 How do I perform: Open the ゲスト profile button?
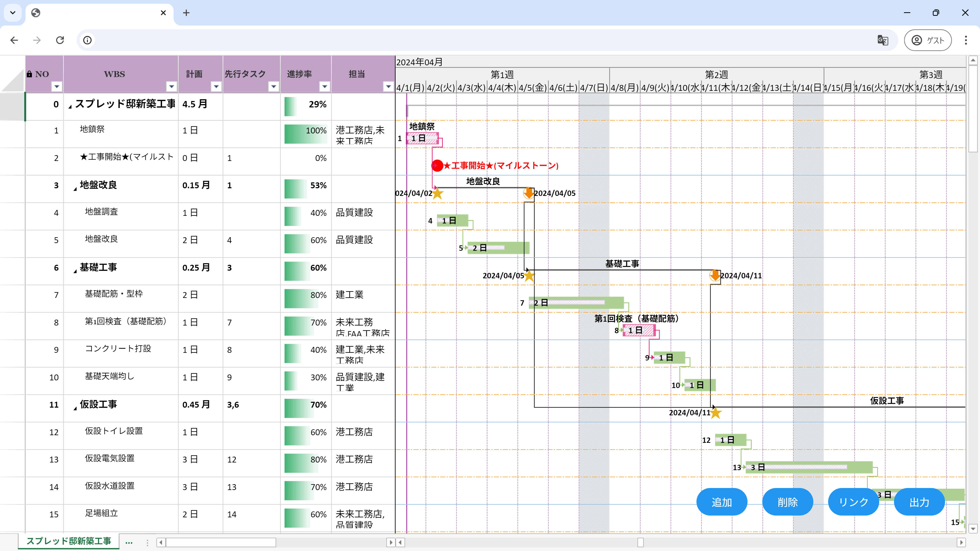click(928, 40)
